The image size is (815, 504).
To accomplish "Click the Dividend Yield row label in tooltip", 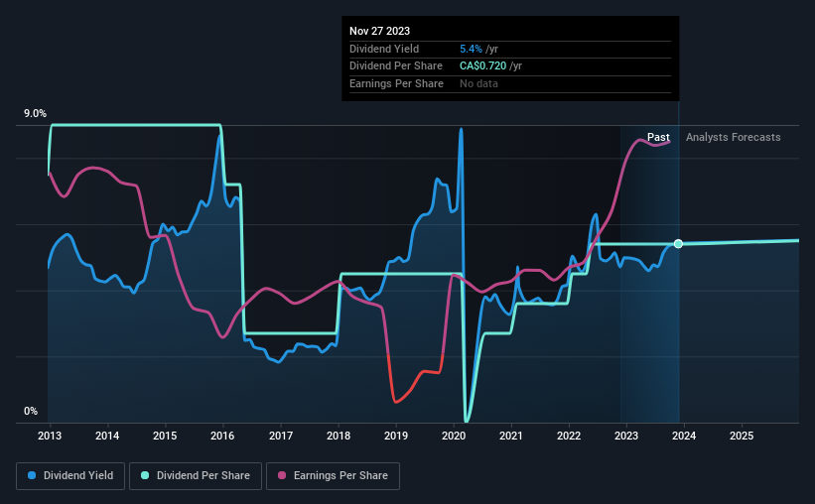I will click(384, 49).
